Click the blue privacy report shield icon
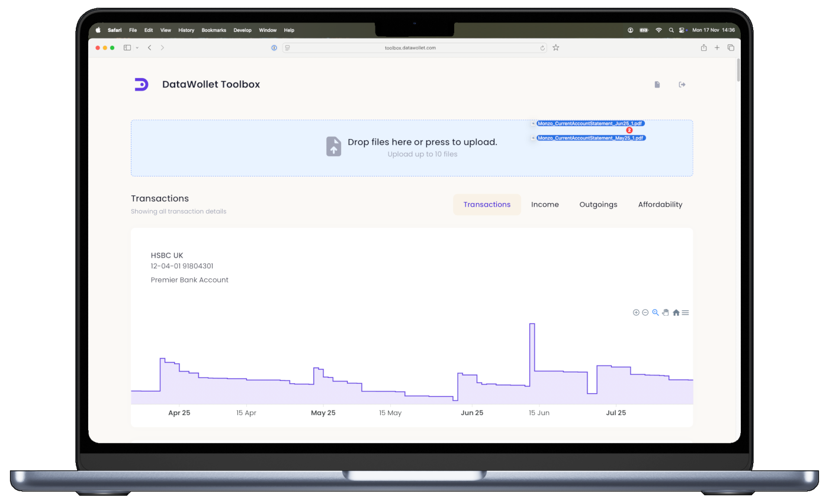 [274, 48]
